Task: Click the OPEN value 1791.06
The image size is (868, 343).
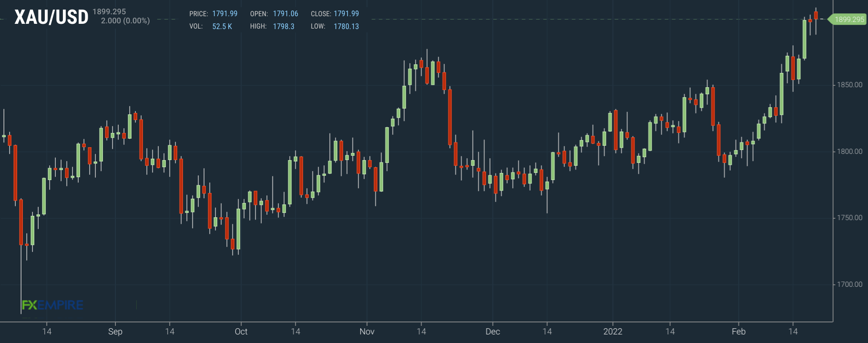Action: click(285, 14)
